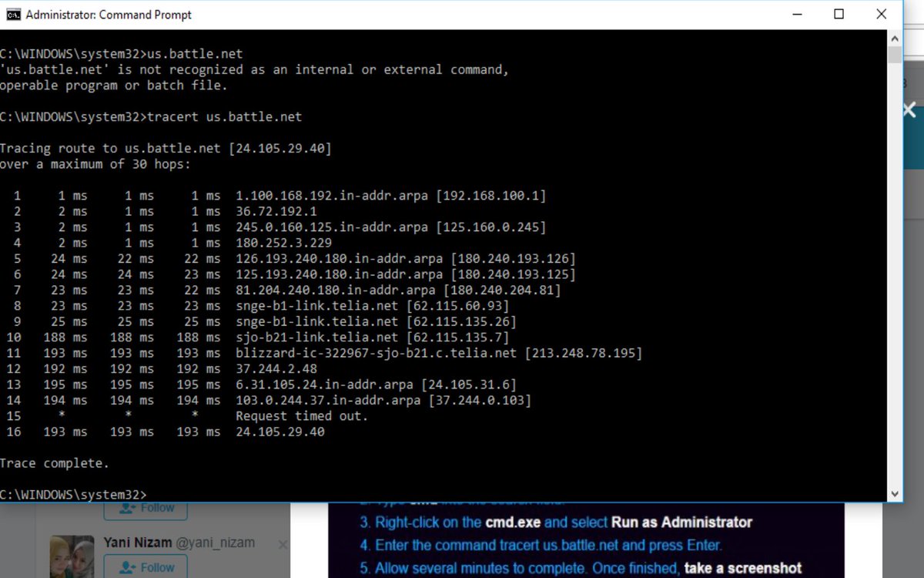Image resolution: width=924 pixels, height=578 pixels.
Task: Click the 'Tracing route to us.battle.net [24.105.29.40]' line
Action: (166, 149)
